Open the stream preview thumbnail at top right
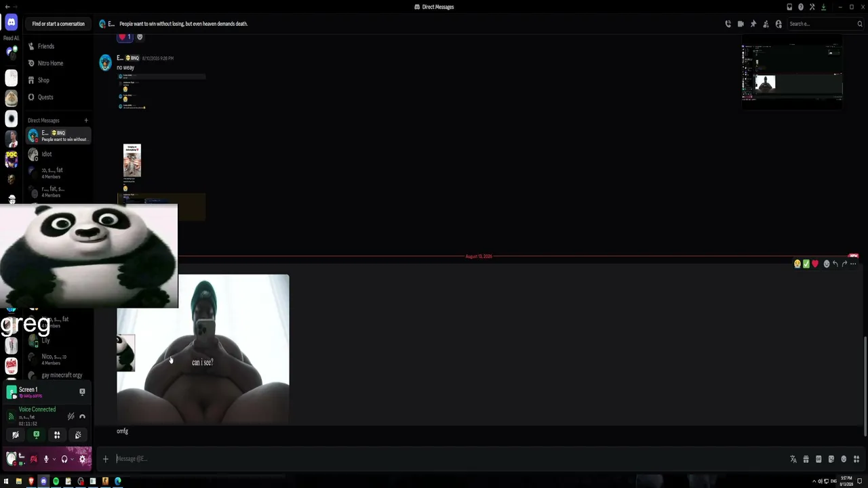Screen dimensions: 868x488 (792, 73)
